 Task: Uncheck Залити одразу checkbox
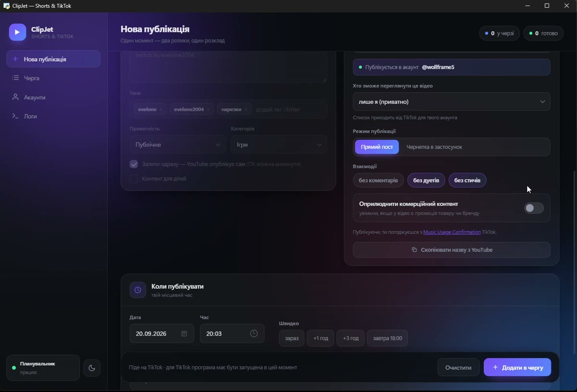(x=134, y=164)
